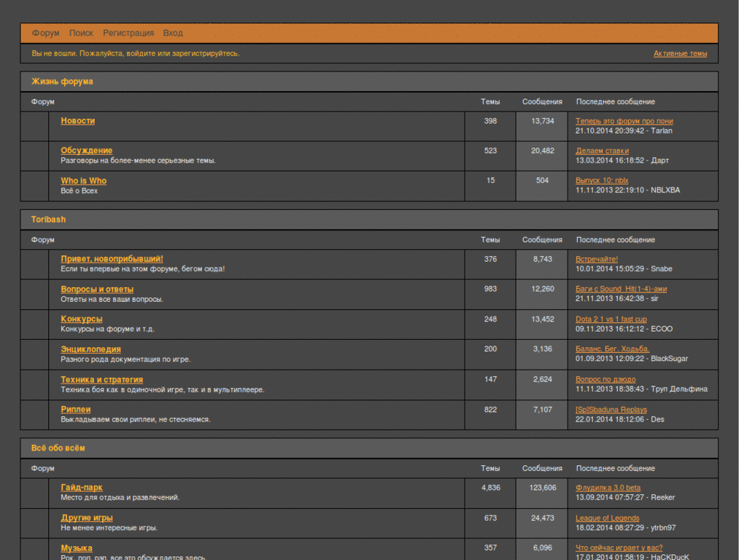
Task: Open the League of Legends thread
Action: pos(607,518)
